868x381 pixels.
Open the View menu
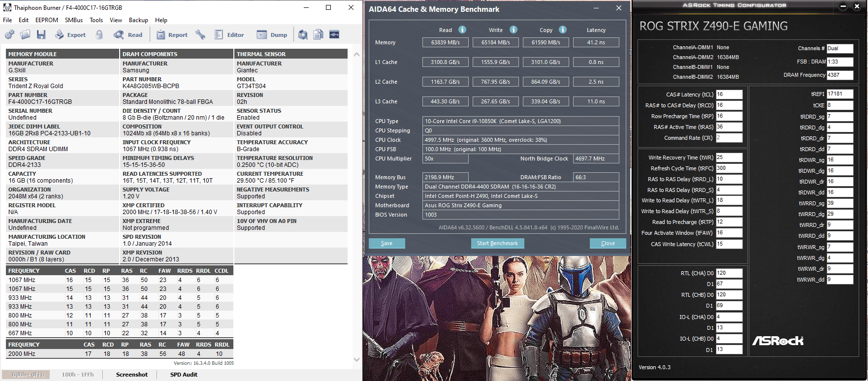(116, 20)
